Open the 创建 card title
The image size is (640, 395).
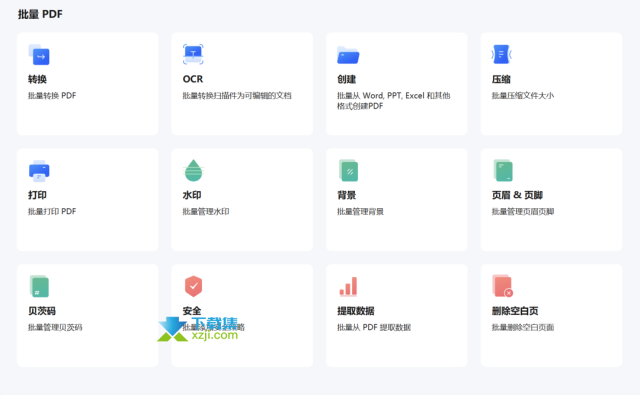tap(347, 79)
